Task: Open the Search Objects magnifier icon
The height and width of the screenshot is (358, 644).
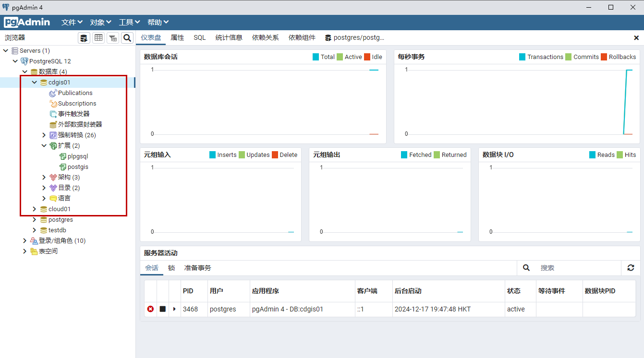Action: pyautogui.click(x=127, y=38)
